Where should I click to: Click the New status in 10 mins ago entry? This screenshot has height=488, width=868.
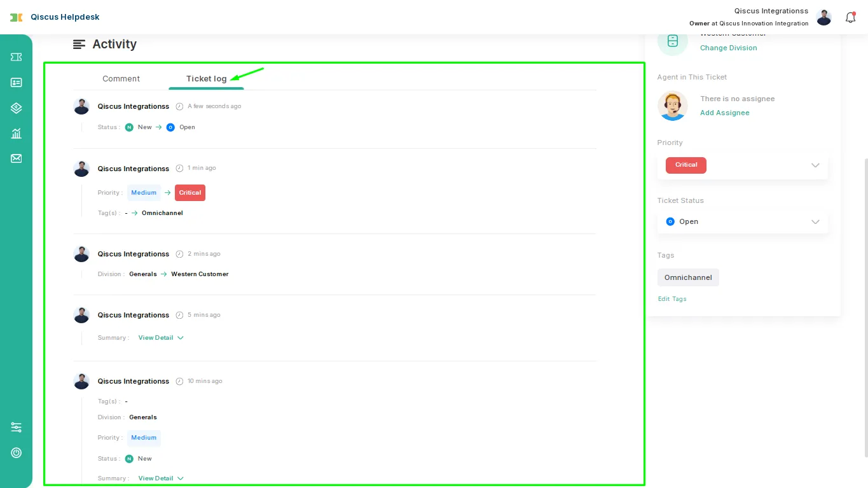(x=139, y=459)
